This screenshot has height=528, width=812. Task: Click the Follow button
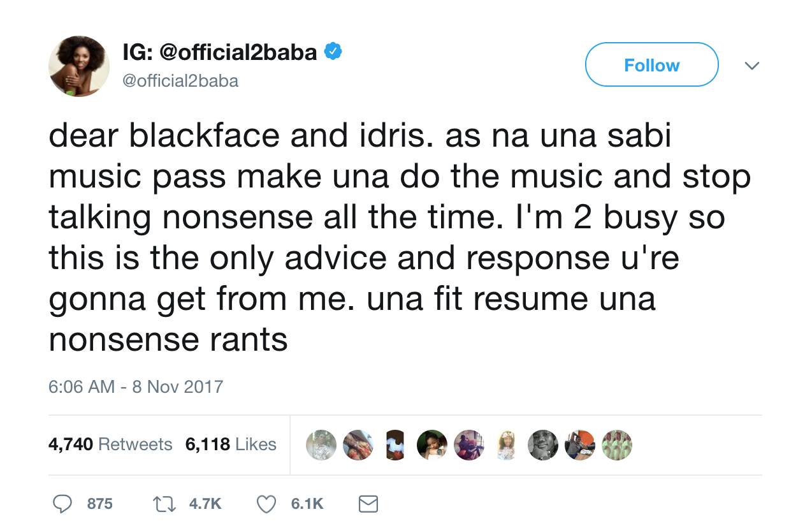(651, 65)
